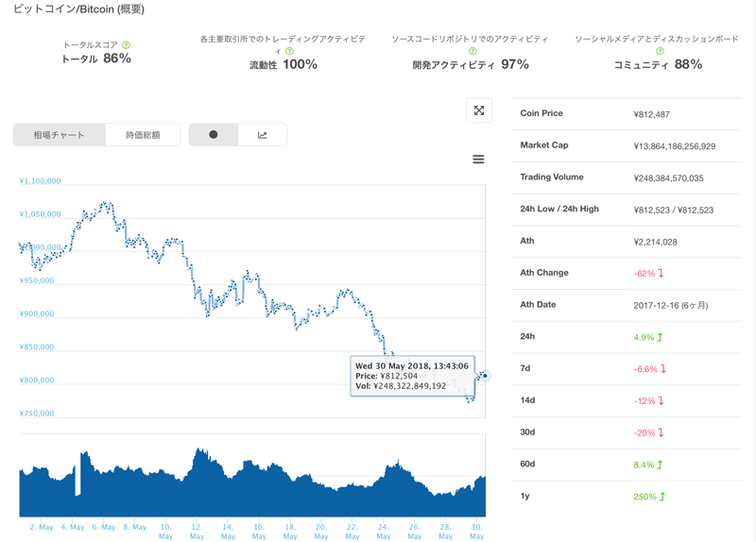Click the 流動性 100% score
756x542 pixels.
tap(283, 64)
